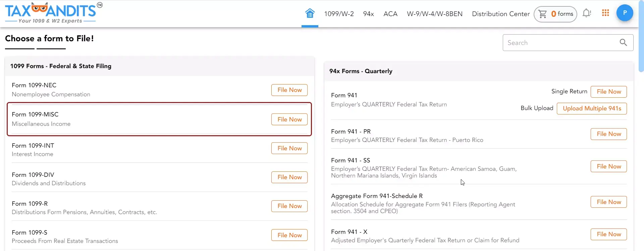Viewport: 644px width, 251px height.
Task: Open the Distribution Center menu
Action: (x=501, y=14)
